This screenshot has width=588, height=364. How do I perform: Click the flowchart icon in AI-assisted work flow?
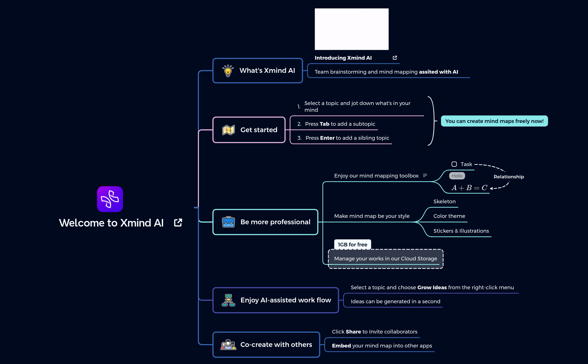tap(228, 300)
